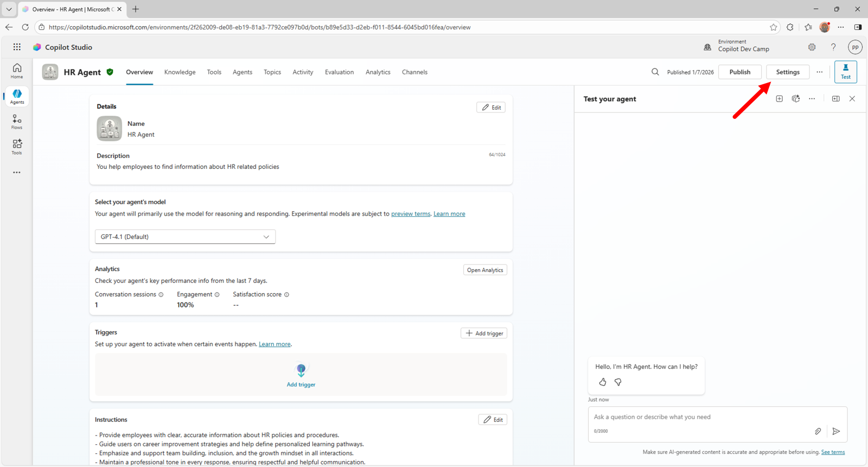
Task: Open the help question mark icon
Action: tap(833, 47)
